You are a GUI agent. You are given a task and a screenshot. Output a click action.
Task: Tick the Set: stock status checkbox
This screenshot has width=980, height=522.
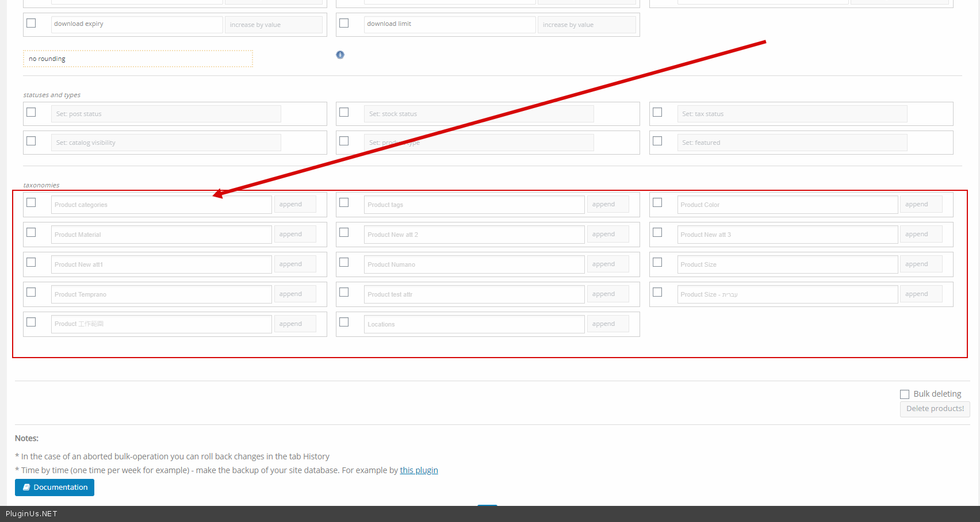click(x=344, y=112)
